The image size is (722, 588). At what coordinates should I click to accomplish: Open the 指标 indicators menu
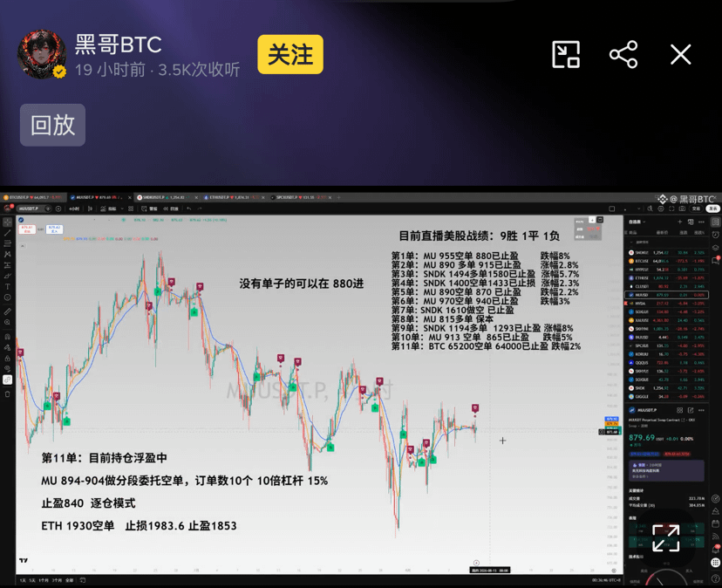[109, 209]
